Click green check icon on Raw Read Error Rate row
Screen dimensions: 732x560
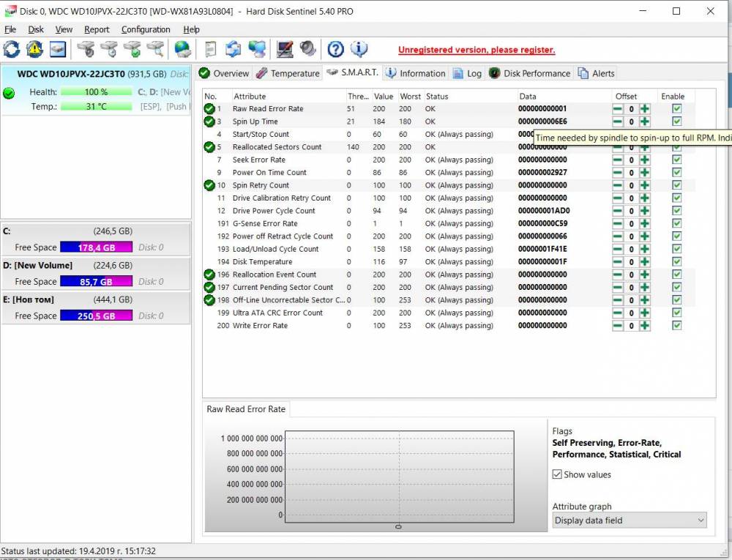click(x=209, y=109)
